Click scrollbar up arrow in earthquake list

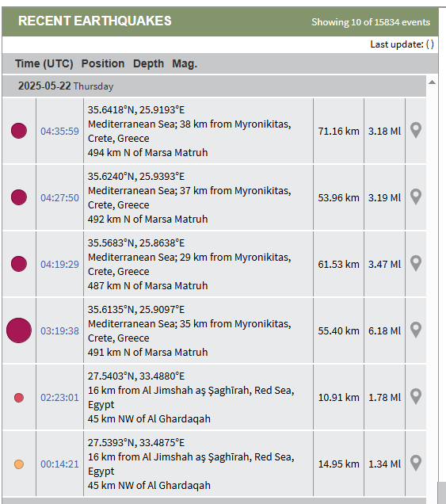point(433,82)
